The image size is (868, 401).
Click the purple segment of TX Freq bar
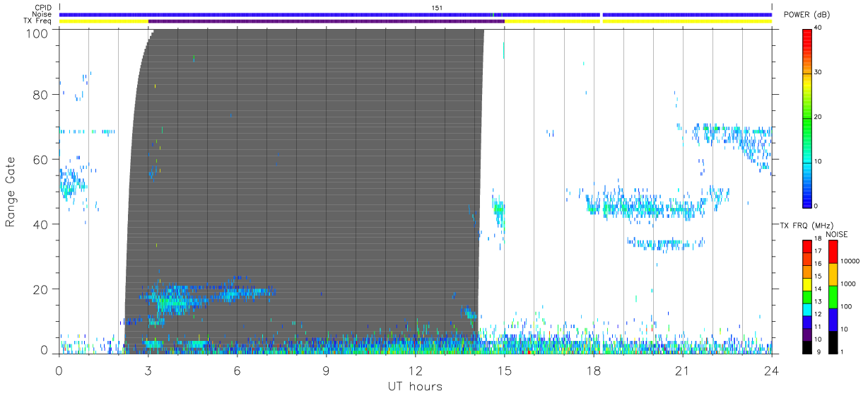tap(327, 21)
